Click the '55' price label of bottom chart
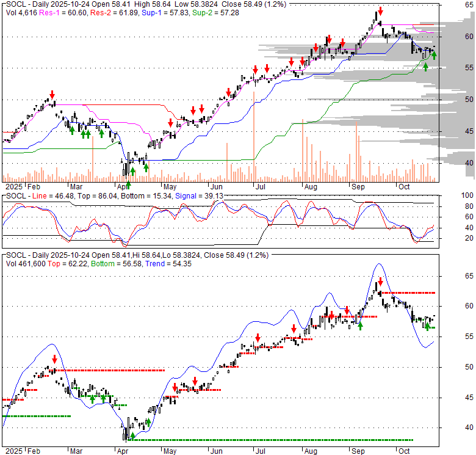This screenshot has height=455, width=476. point(469,337)
